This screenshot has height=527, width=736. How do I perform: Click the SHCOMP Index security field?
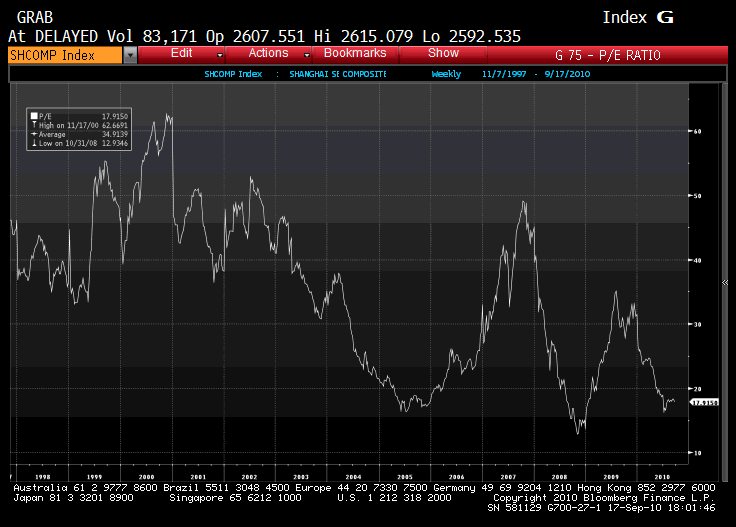65,55
